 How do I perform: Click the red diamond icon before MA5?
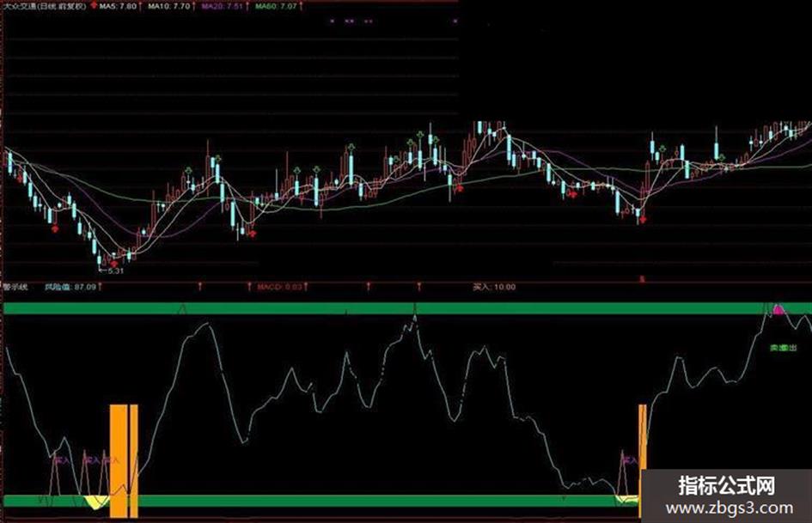point(94,5)
